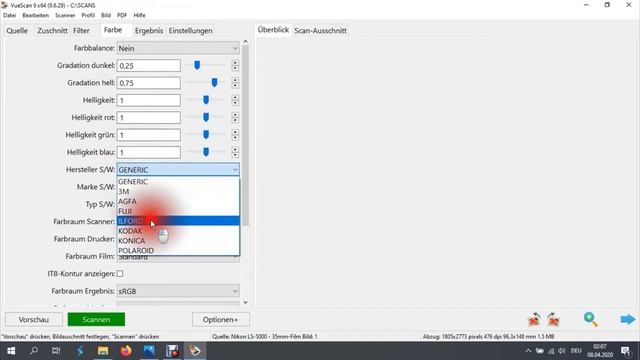Open the Scanner menu
Screen dimensions: 640x360
point(65,15)
